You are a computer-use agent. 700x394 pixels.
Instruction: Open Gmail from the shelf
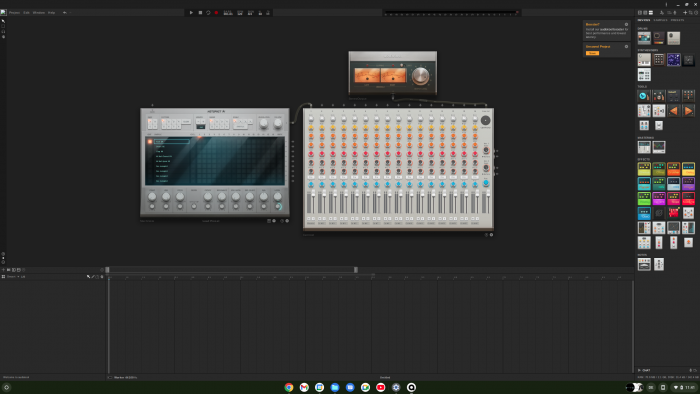[x=304, y=387]
